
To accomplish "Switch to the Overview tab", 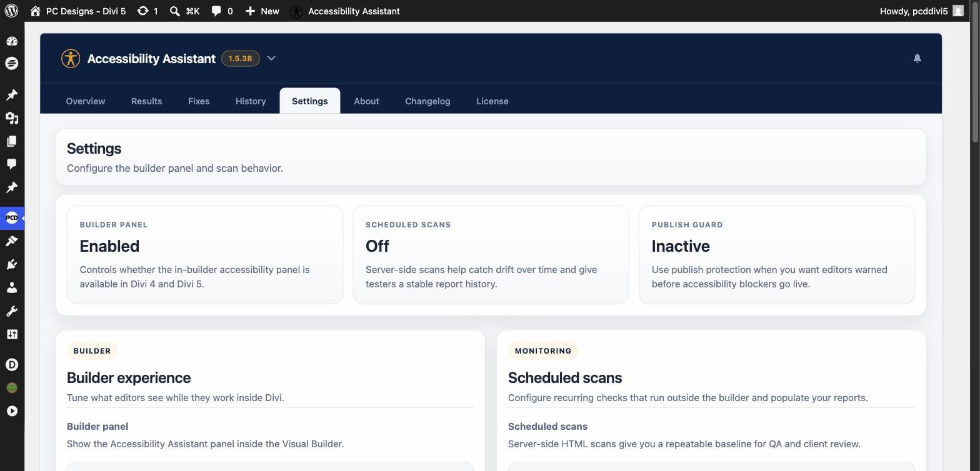I will (x=86, y=101).
